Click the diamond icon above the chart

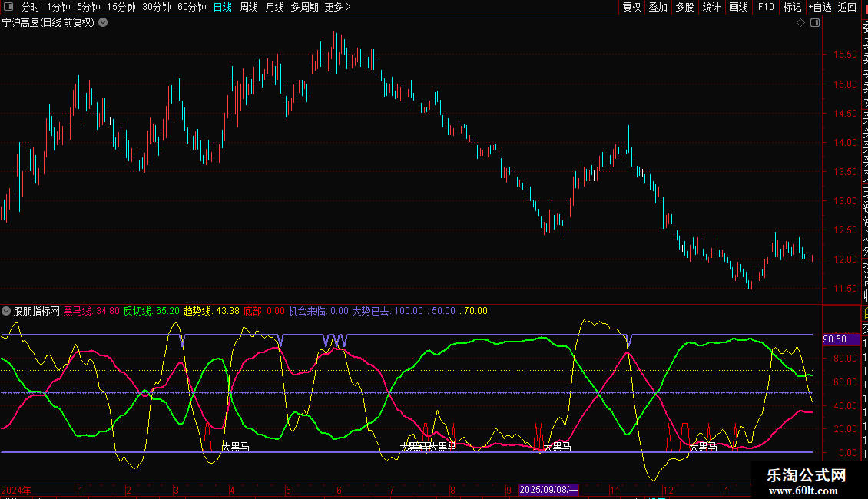pos(800,23)
